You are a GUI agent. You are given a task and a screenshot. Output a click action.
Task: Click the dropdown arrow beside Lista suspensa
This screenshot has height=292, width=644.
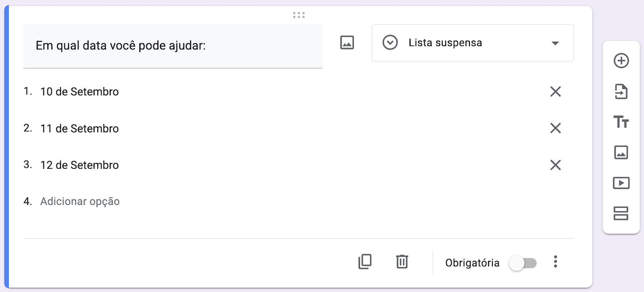coord(555,43)
